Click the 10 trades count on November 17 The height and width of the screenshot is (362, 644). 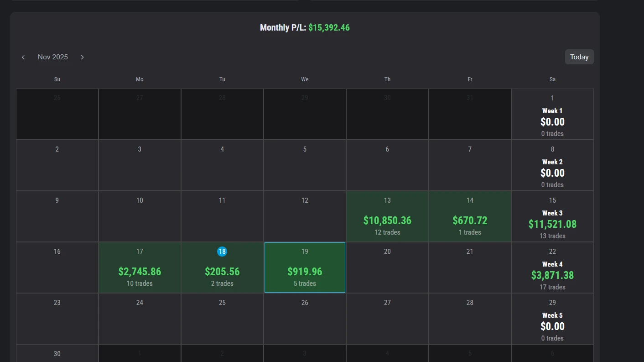tap(140, 283)
